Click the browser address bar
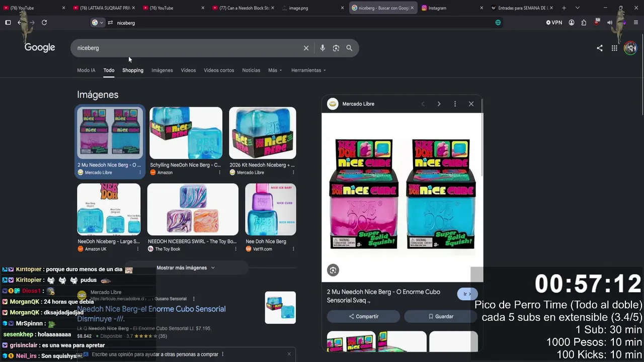This screenshot has width=644, height=362. (x=302, y=23)
